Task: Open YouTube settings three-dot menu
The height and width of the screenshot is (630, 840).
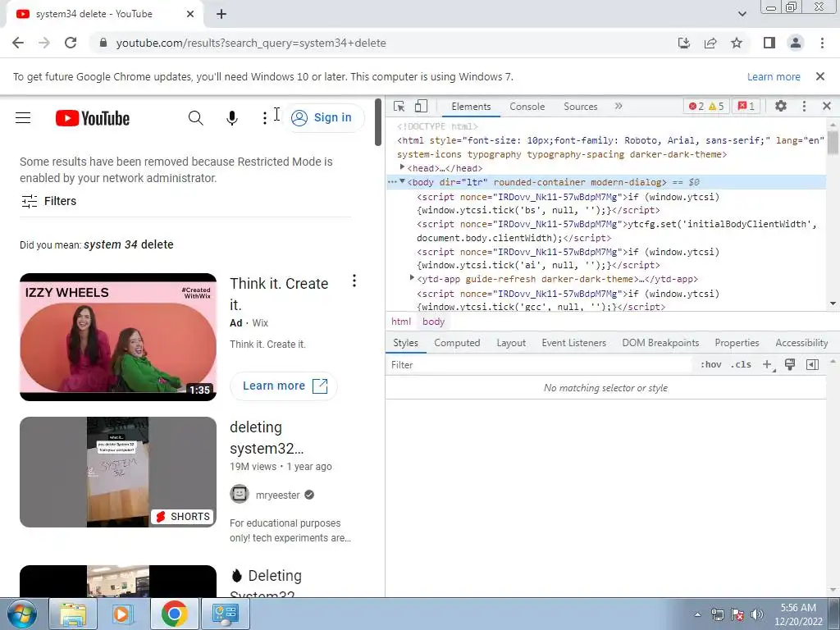Action: pyautogui.click(x=265, y=118)
